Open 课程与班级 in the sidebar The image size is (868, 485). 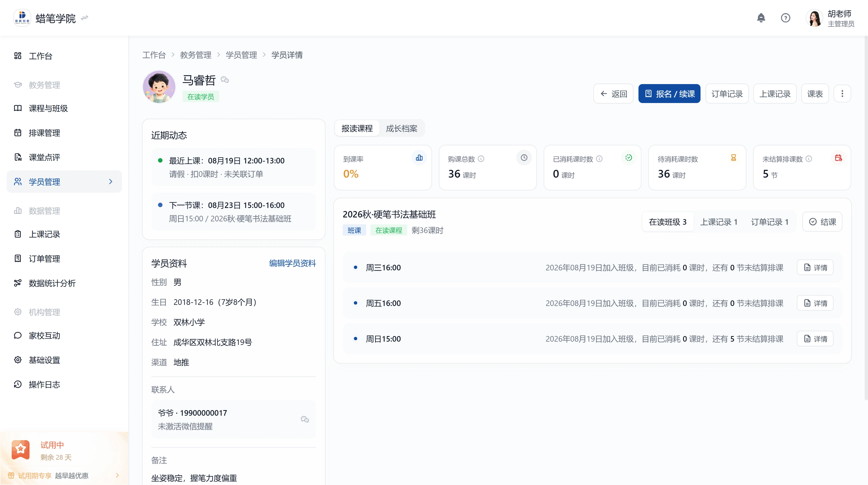pyautogui.click(x=64, y=108)
